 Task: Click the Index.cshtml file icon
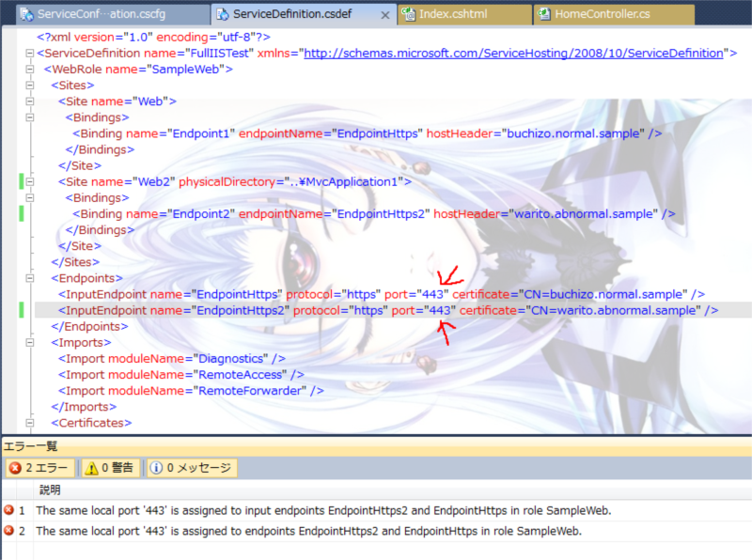pyautogui.click(x=409, y=15)
